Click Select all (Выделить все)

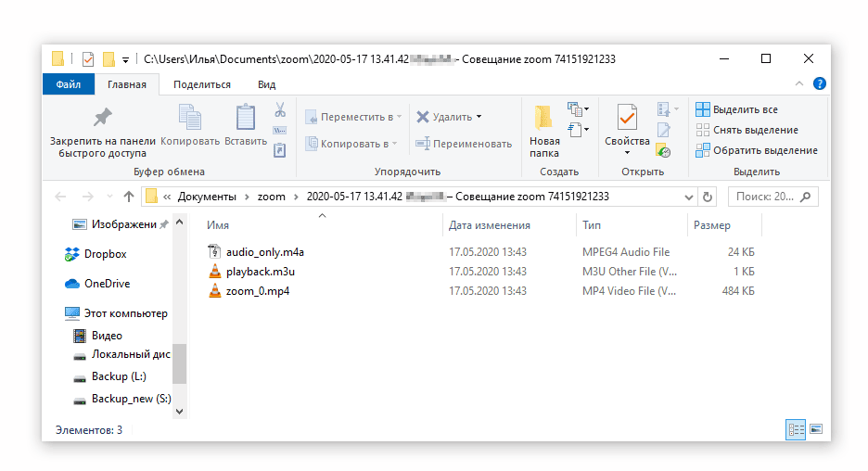click(x=737, y=109)
